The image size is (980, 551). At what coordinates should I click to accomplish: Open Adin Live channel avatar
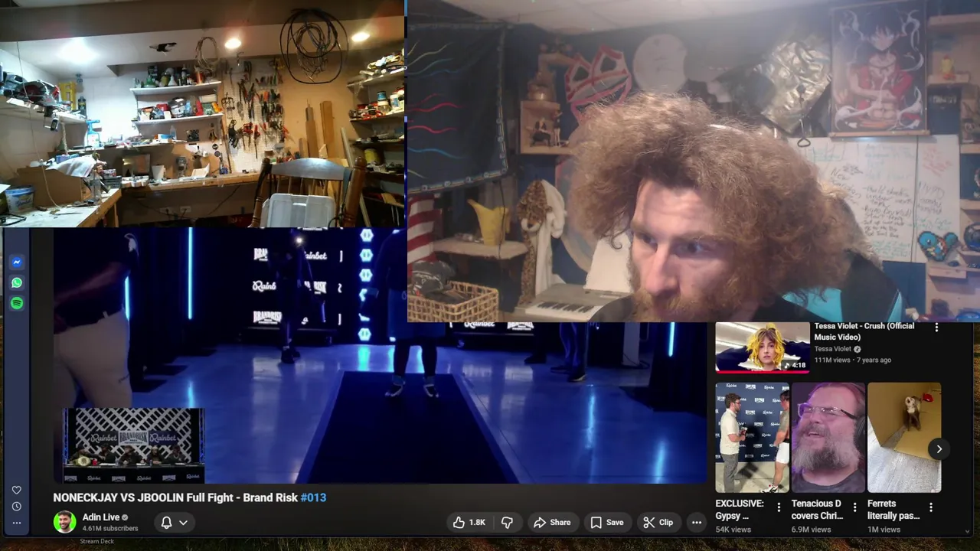pyautogui.click(x=64, y=522)
